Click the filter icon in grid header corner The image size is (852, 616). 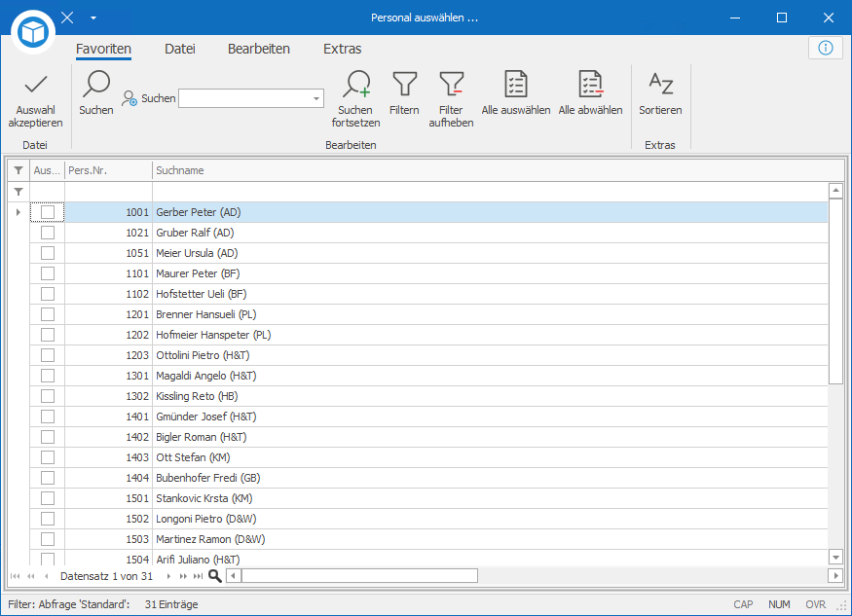point(19,170)
